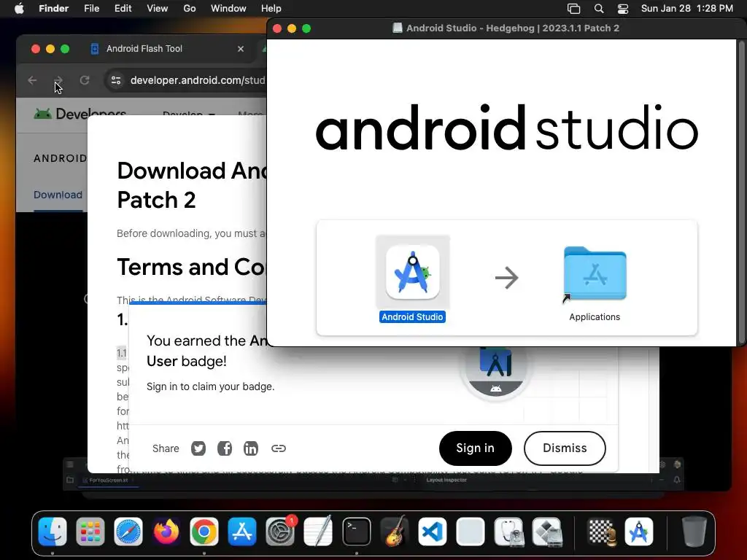Open Stage Manager icon in menu bar
The width and height of the screenshot is (747, 560).
tap(573, 9)
